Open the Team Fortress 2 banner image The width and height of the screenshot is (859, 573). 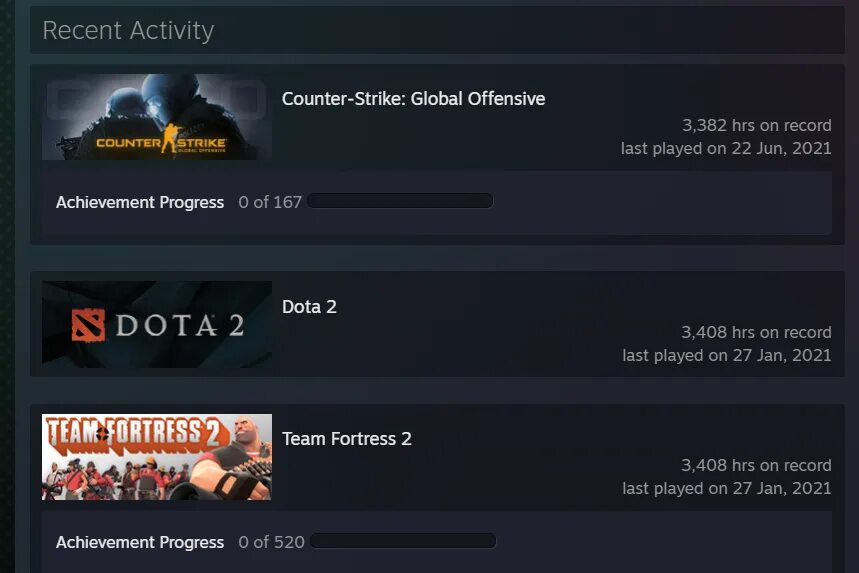coord(157,457)
